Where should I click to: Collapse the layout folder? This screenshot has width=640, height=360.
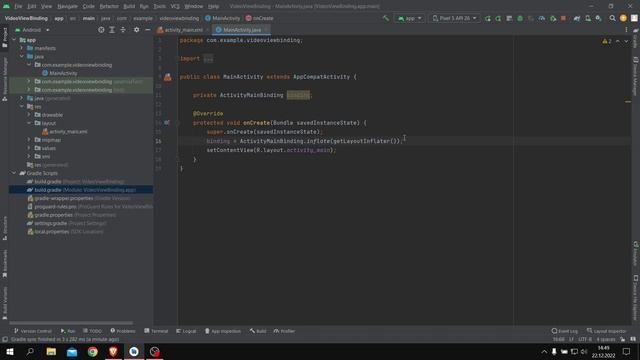pos(29,123)
